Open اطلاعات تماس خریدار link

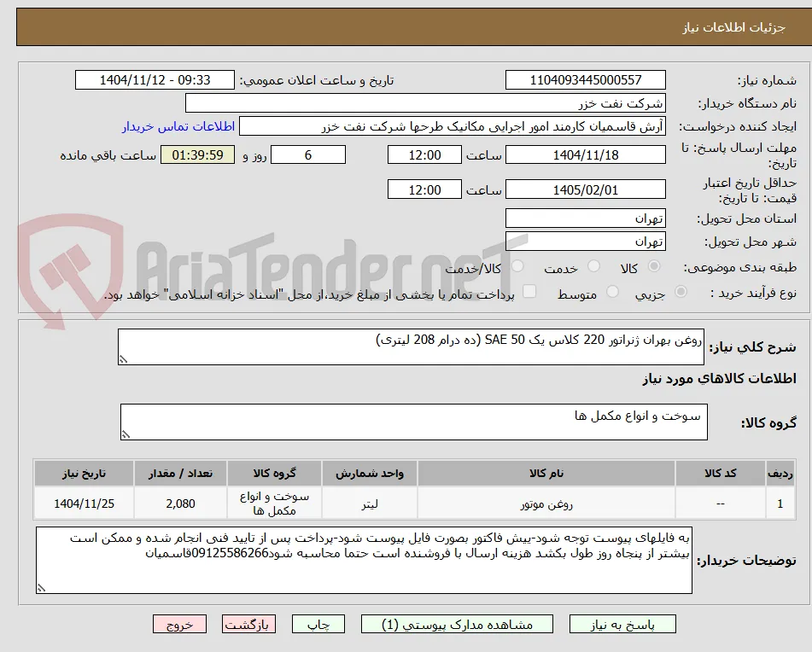(x=178, y=127)
